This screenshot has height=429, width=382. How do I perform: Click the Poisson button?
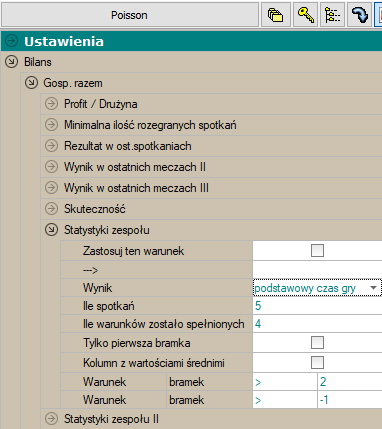pyautogui.click(x=130, y=15)
